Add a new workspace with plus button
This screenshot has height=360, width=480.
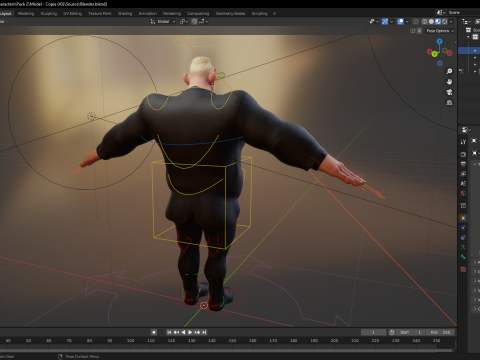pos(274,13)
